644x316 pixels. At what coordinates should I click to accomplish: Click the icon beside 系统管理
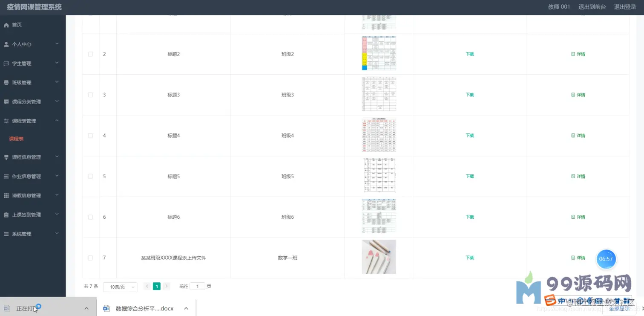(6, 234)
